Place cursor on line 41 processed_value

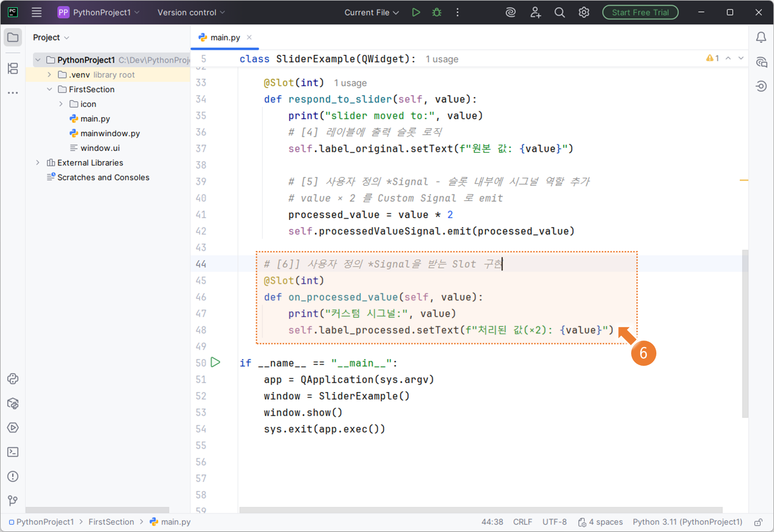333,215
